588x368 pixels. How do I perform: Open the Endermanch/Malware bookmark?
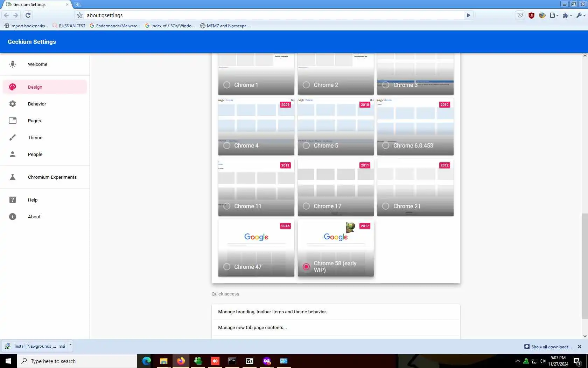[115, 26]
